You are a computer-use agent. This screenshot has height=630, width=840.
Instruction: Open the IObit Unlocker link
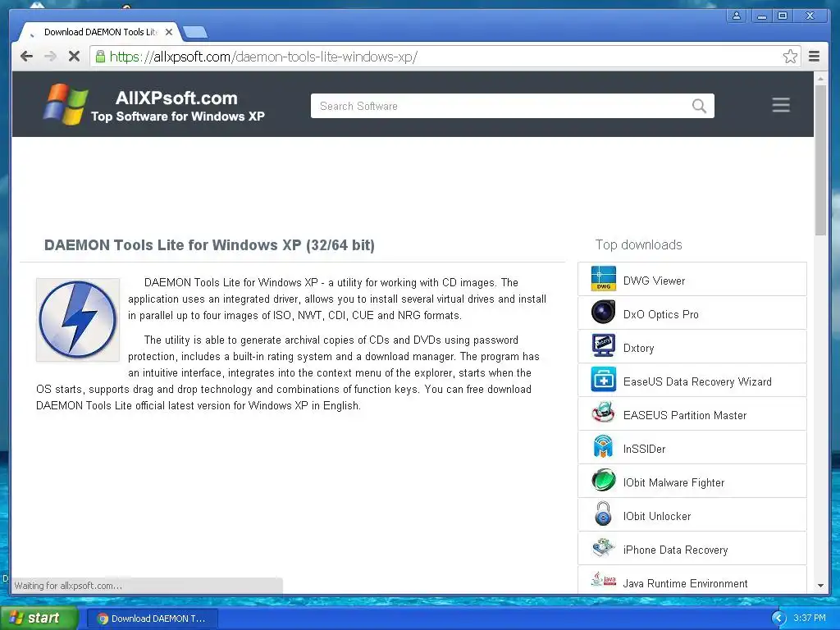(x=657, y=517)
